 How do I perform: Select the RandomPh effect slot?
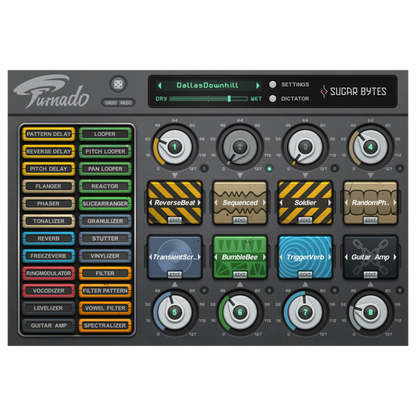click(370, 203)
